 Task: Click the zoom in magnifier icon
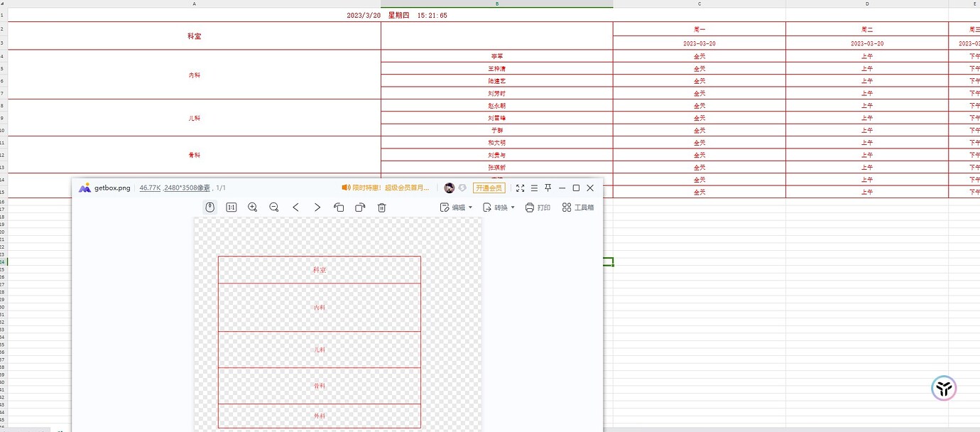253,207
